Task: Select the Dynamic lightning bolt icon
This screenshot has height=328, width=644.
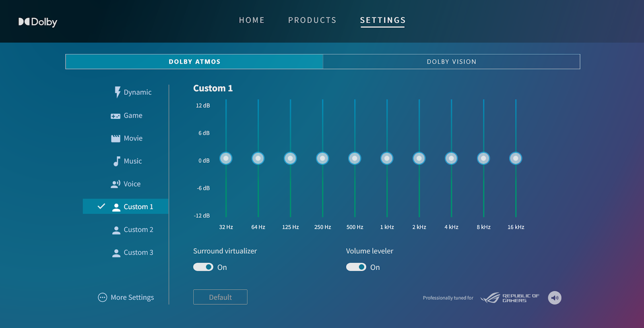Action: [x=118, y=92]
